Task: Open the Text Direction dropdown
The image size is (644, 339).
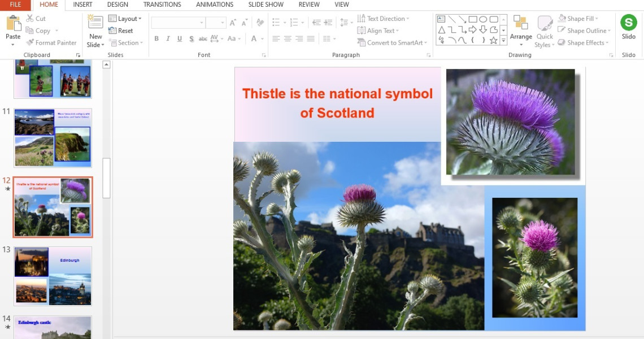Action: [384, 19]
